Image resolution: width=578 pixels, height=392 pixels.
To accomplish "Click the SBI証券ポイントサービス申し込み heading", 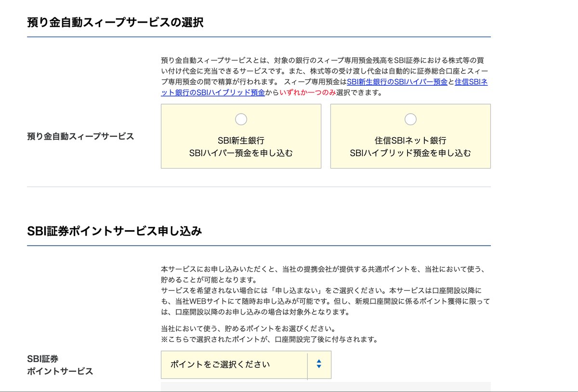I will click(114, 231).
